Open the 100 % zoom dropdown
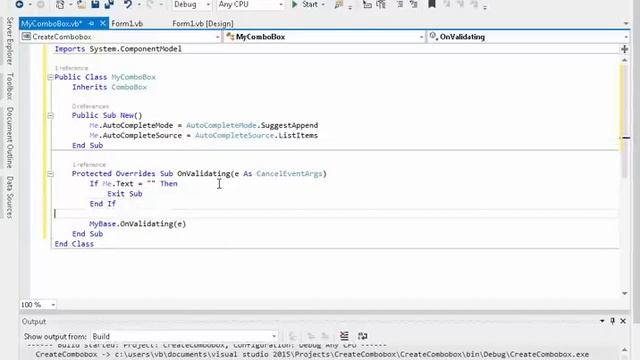 tap(38, 305)
